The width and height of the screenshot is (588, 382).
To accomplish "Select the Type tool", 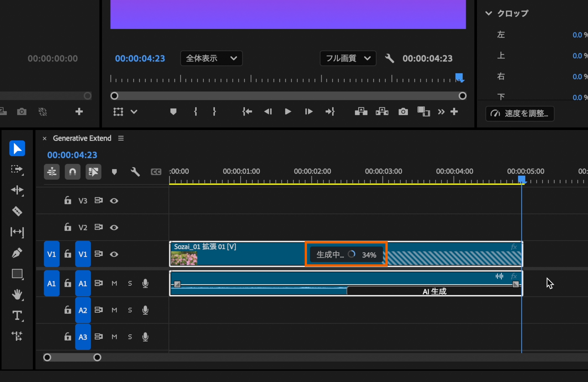I will (x=17, y=315).
